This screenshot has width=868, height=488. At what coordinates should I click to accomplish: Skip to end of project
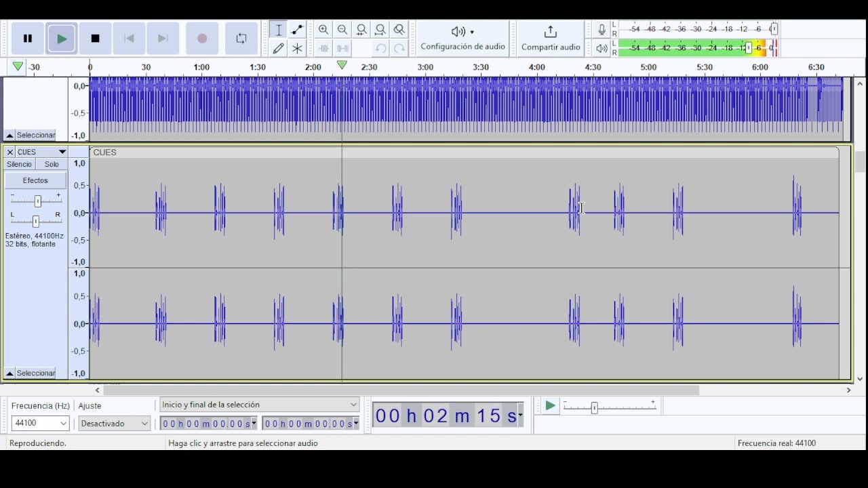click(x=163, y=39)
